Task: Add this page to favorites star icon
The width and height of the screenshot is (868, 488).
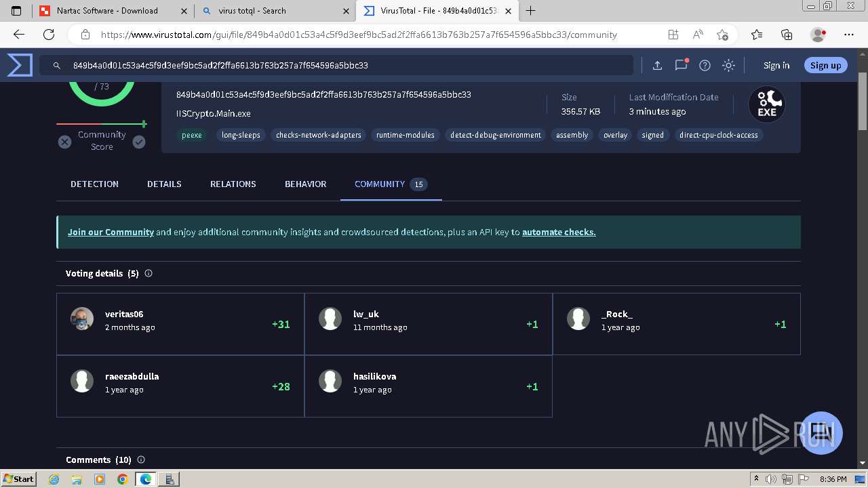Action: coord(722,35)
